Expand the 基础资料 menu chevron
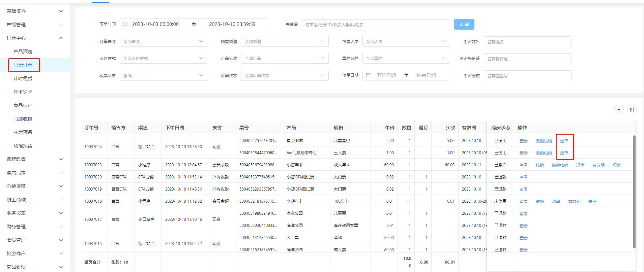This screenshot has height=272, width=644. pyautogui.click(x=61, y=11)
